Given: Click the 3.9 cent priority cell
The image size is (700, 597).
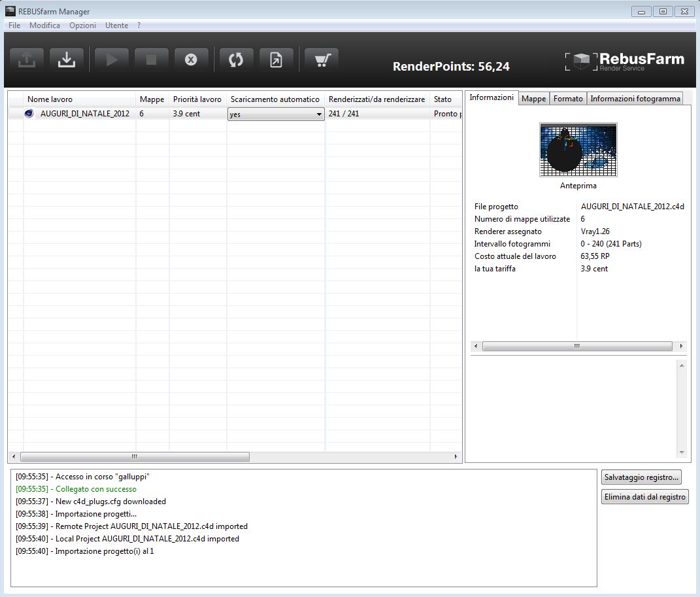Looking at the screenshot, I should point(186,113).
